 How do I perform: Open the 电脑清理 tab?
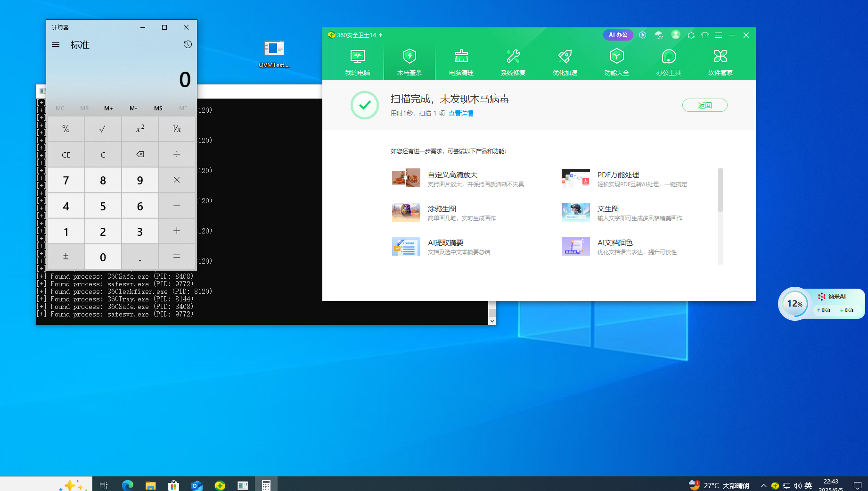pos(461,63)
